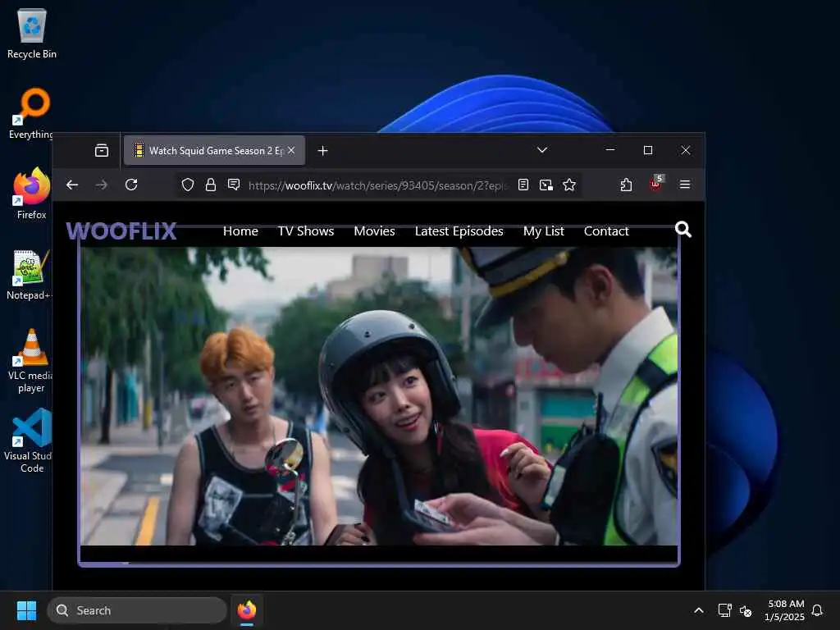Screen dimensions: 840x630
Task: Open Firefox View tab list icon
Action: pos(101,151)
